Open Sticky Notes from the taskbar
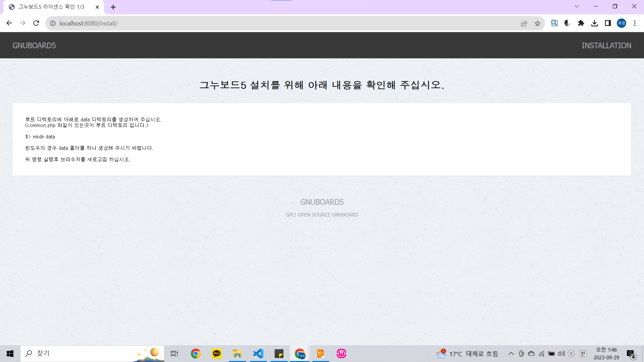The height and width of the screenshot is (362, 644). (x=279, y=354)
